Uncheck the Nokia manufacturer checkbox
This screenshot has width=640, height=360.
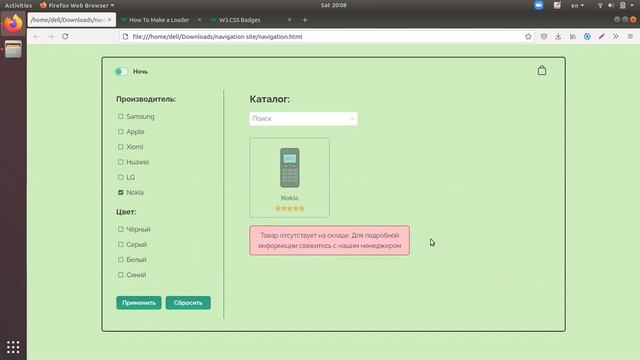point(120,192)
